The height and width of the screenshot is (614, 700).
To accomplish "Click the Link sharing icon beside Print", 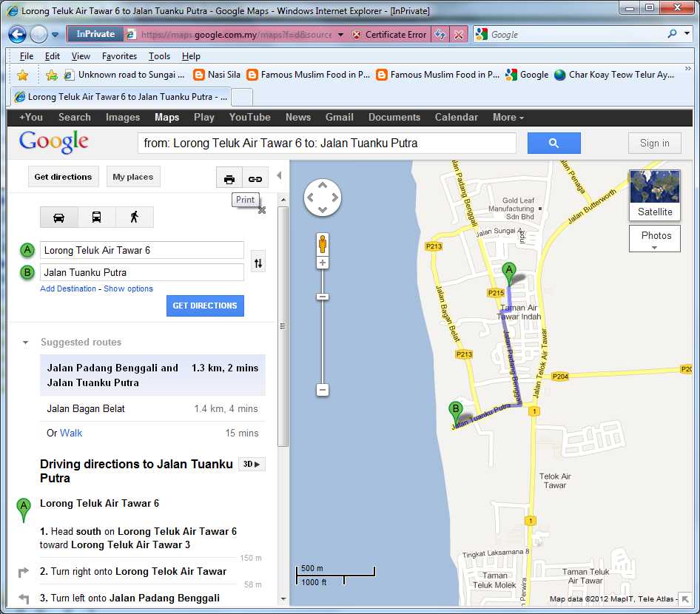I will point(255,178).
